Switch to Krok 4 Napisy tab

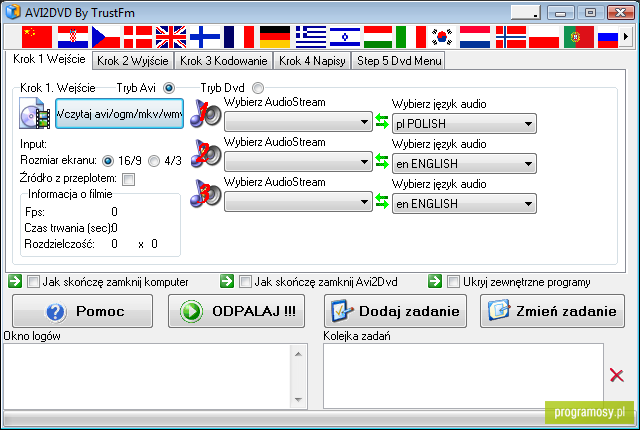(312, 61)
